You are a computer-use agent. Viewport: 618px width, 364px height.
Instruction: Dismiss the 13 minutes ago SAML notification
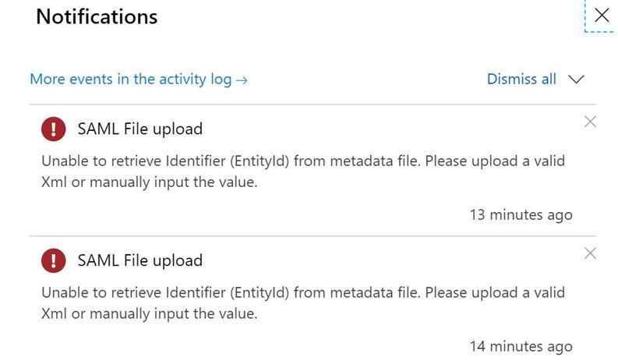click(x=590, y=122)
